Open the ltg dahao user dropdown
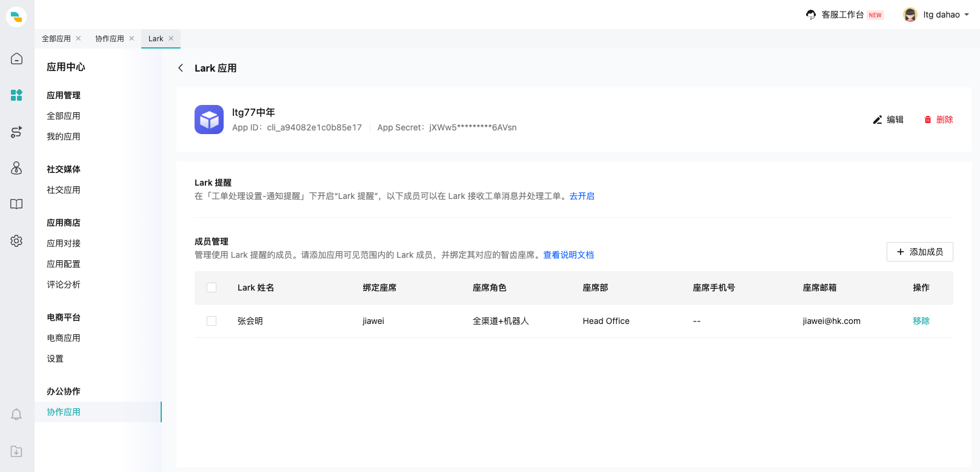The width and height of the screenshot is (980, 472). [937, 15]
